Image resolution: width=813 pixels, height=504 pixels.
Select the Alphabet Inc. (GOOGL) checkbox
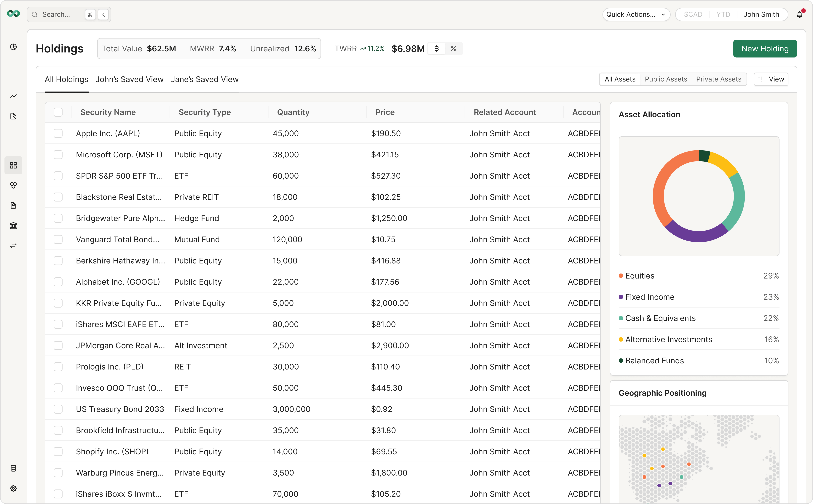(58, 282)
